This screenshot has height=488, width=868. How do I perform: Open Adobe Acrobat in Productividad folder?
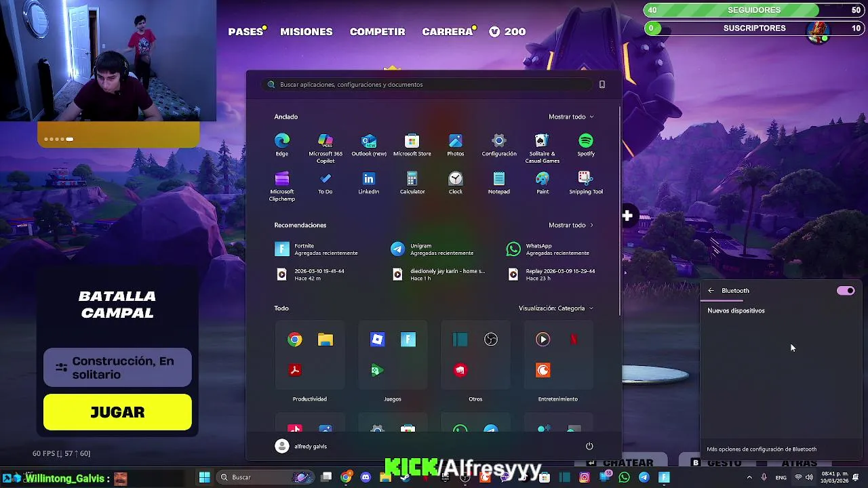tap(294, 370)
